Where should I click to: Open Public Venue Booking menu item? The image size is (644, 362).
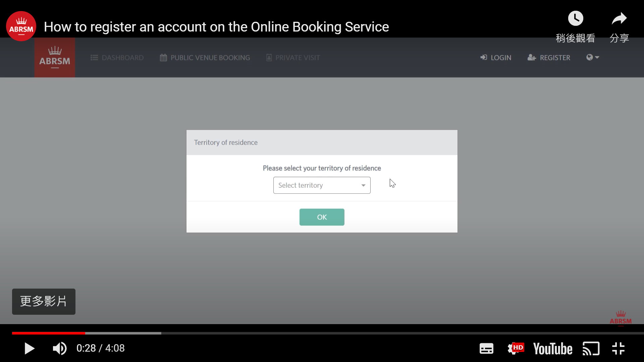click(205, 58)
